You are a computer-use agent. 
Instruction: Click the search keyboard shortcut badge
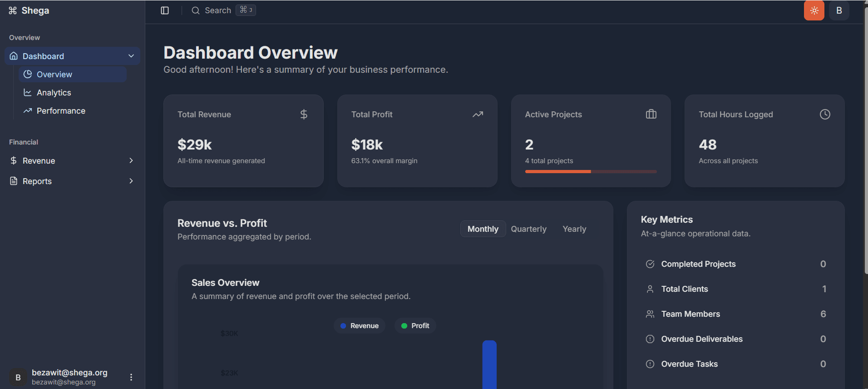click(246, 10)
